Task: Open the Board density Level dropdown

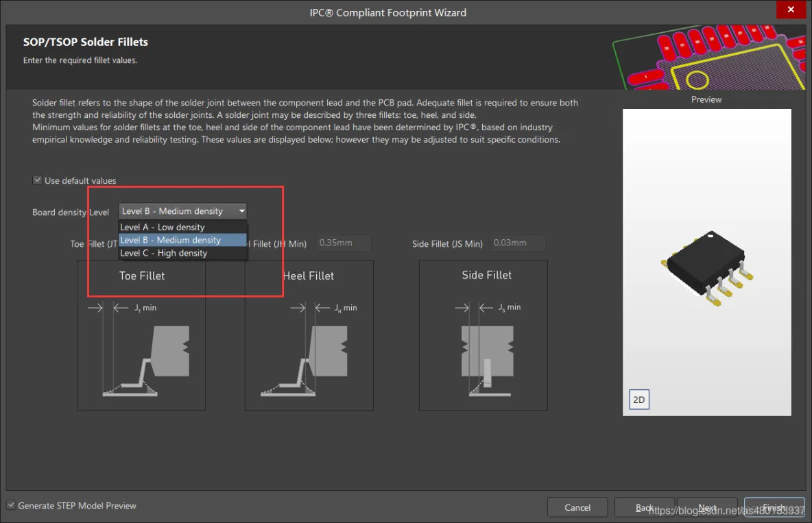Action: [182, 210]
